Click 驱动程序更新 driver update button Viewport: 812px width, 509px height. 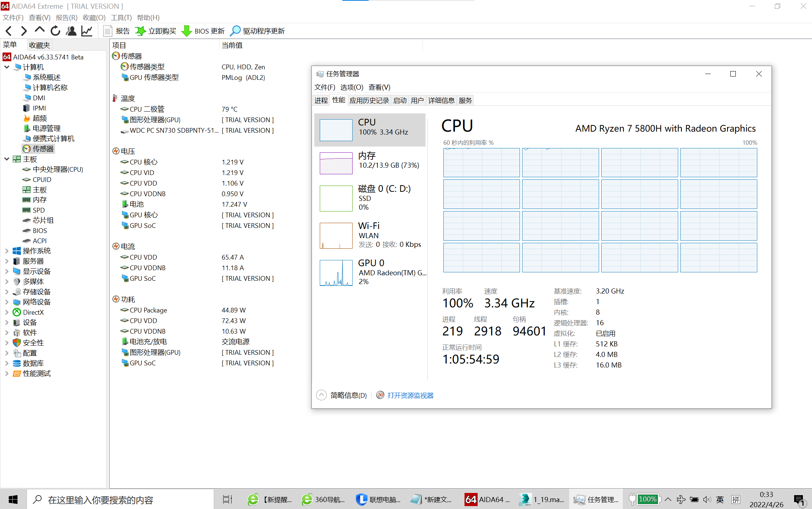pyautogui.click(x=257, y=31)
